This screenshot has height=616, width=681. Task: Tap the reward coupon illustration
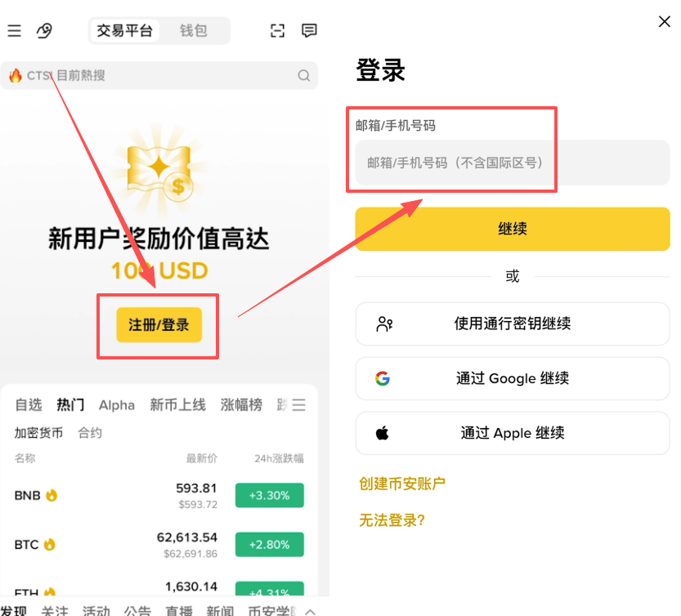(x=159, y=172)
